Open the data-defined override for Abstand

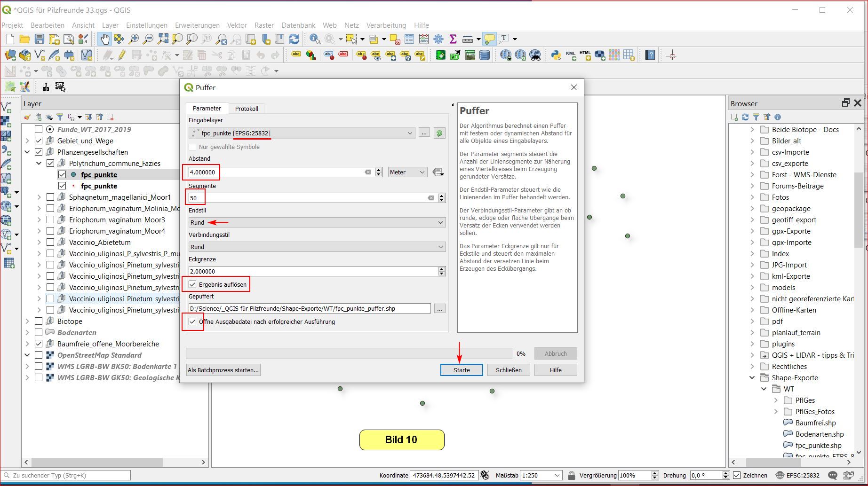click(x=438, y=172)
